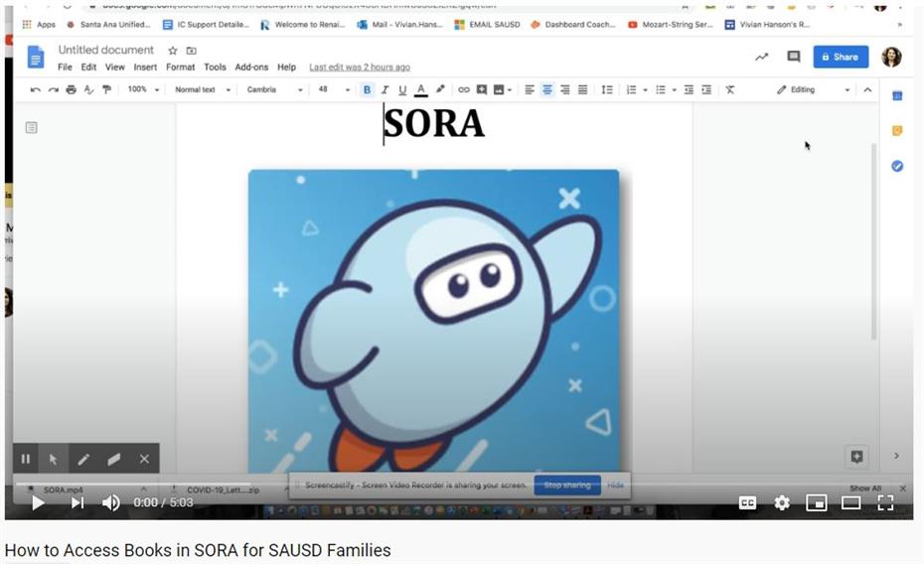The width and height of the screenshot is (924, 564).
Task: Click the Print icon in Docs toolbar
Action: tap(72, 90)
